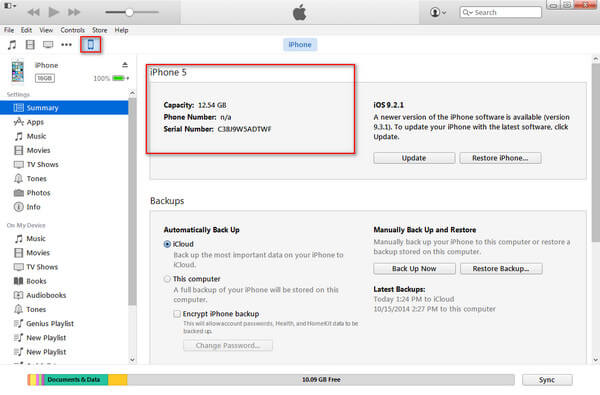Select the first New Playlist item
The height and width of the screenshot is (395, 600).
tap(64, 338)
